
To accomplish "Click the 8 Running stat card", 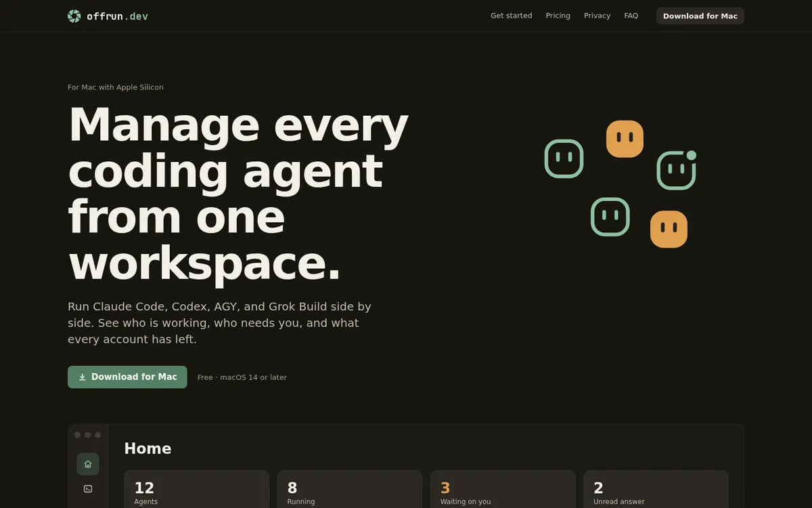I will [350, 490].
